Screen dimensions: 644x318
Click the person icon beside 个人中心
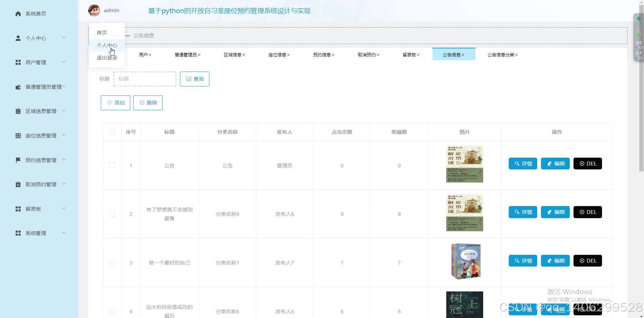pyautogui.click(x=18, y=38)
